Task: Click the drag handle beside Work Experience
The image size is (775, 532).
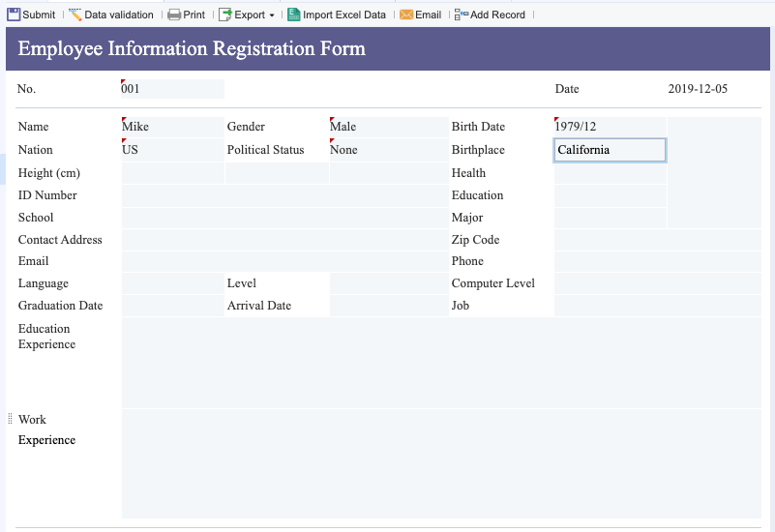Action: (10, 419)
